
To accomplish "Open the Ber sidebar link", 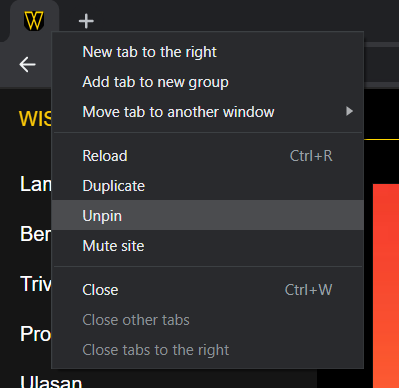I will [x=36, y=234].
